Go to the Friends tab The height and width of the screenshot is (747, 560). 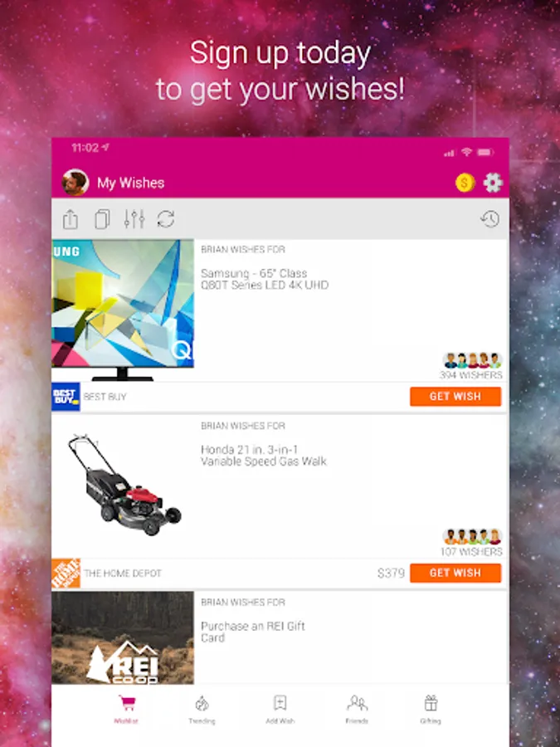(357, 710)
